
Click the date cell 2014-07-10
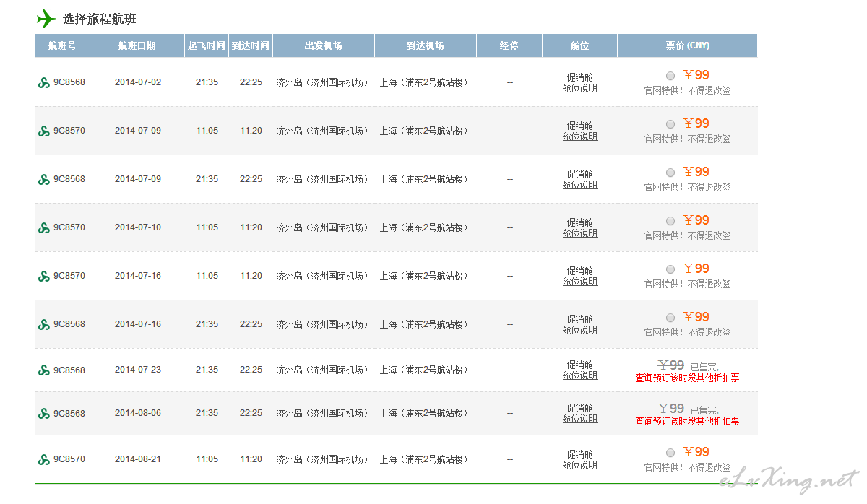tap(138, 227)
